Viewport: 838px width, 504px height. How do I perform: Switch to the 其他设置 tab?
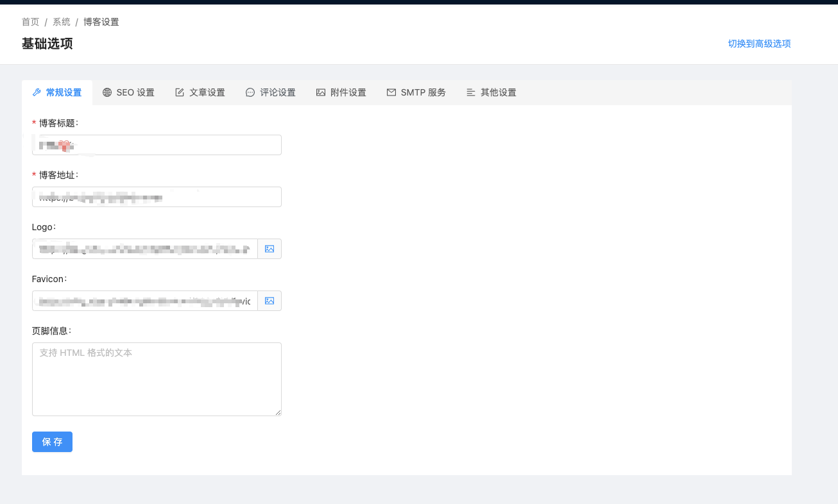pyautogui.click(x=492, y=92)
